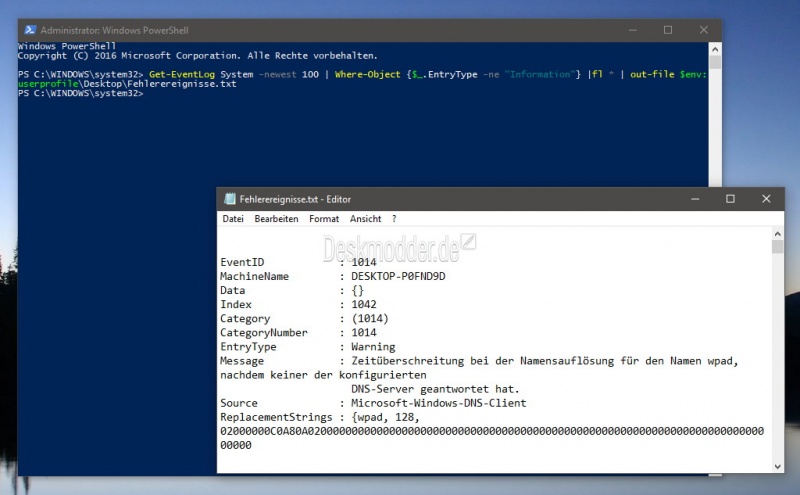Image resolution: width=800 pixels, height=495 pixels.
Task: Click the word Zeitüberschreitung in Message
Action: click(407, 361)
